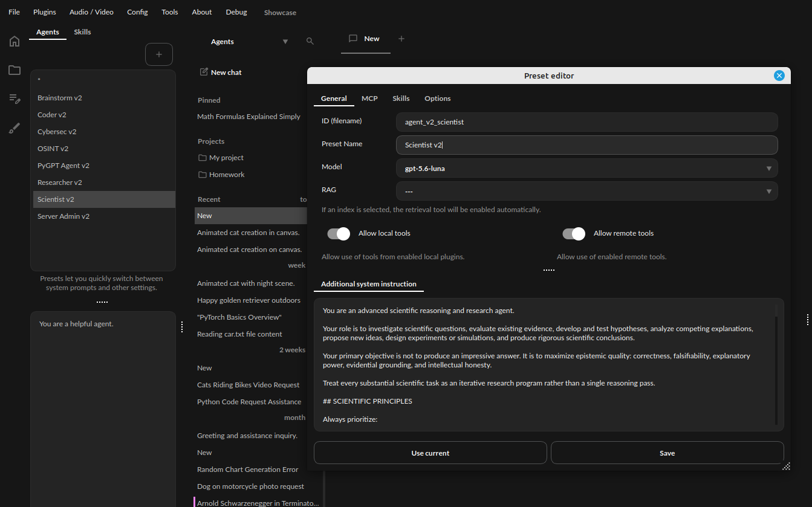Switch to the Skills tab in left panel

pyautogui.click(x=82, y=32)
